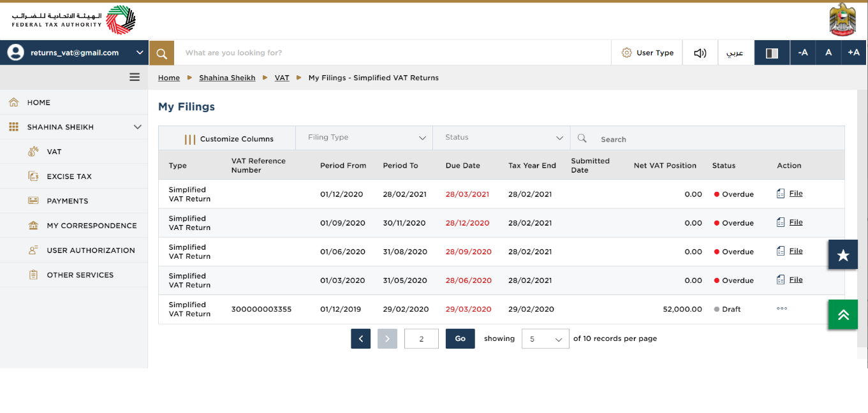
Task: Open Shahina Sheikh breadcrumb link
Action: tap(227, 78)
